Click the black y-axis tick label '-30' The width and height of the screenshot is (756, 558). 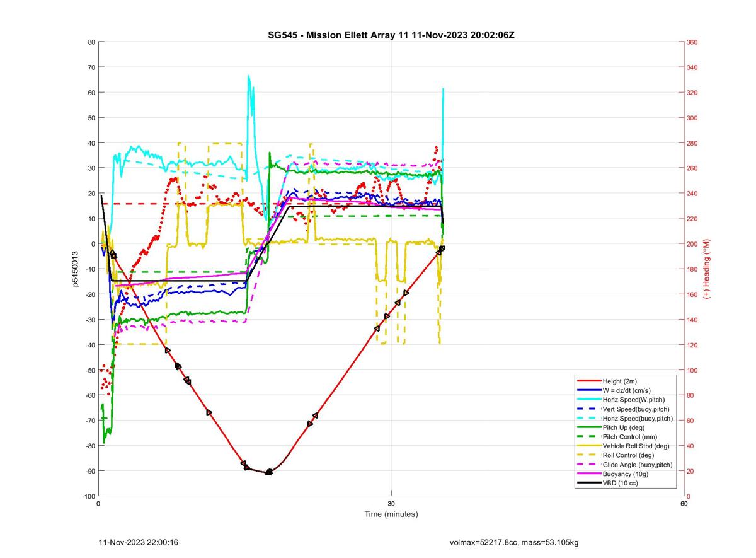point(89,320)
